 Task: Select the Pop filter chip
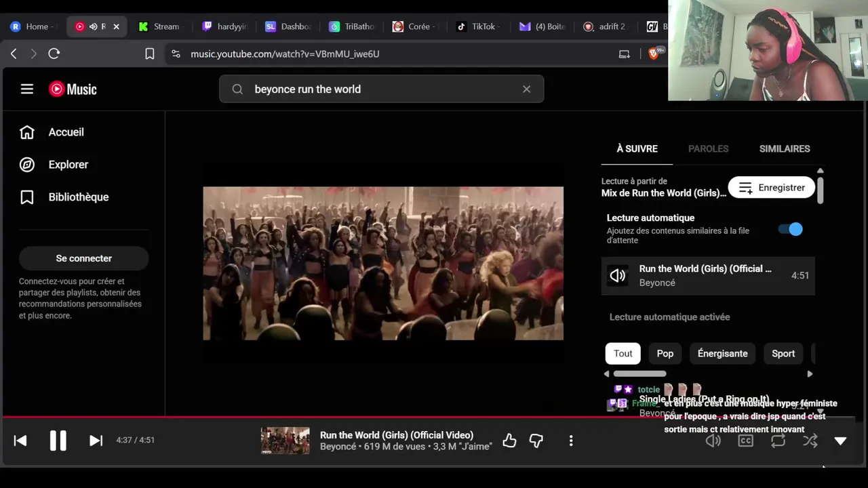pyautogui.click(x=665, y=354)
